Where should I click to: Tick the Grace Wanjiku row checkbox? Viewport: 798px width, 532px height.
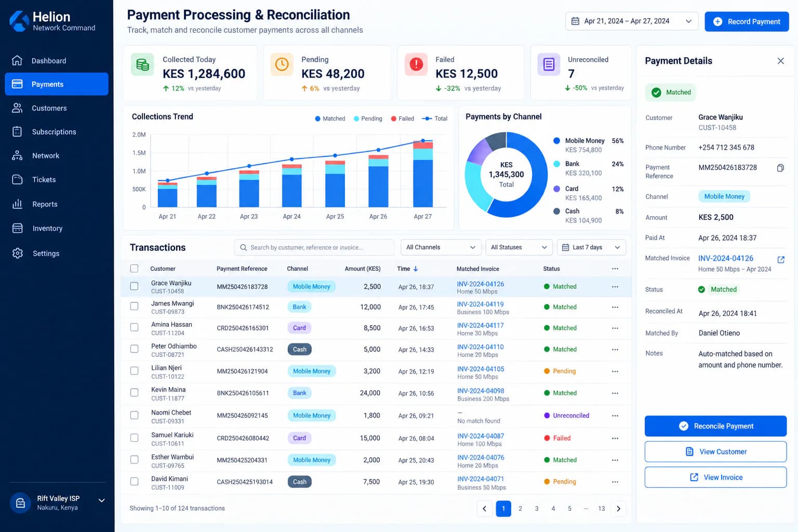134,286
